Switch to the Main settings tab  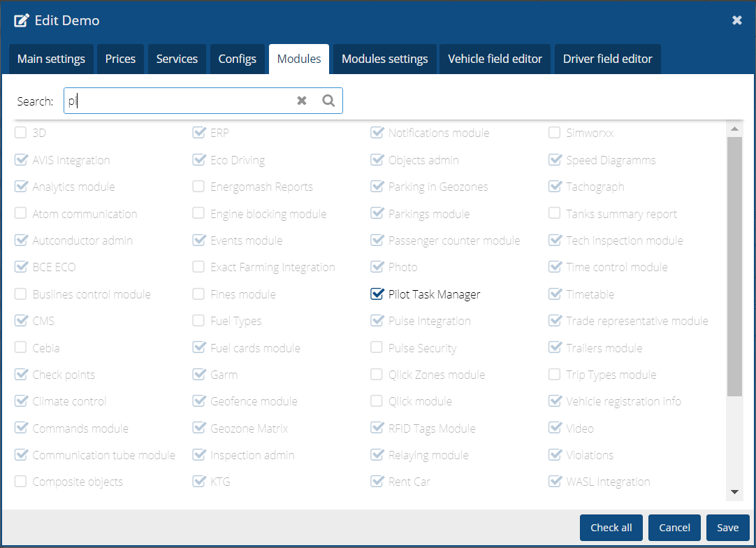pyautogui.click(x=51, y=59)
